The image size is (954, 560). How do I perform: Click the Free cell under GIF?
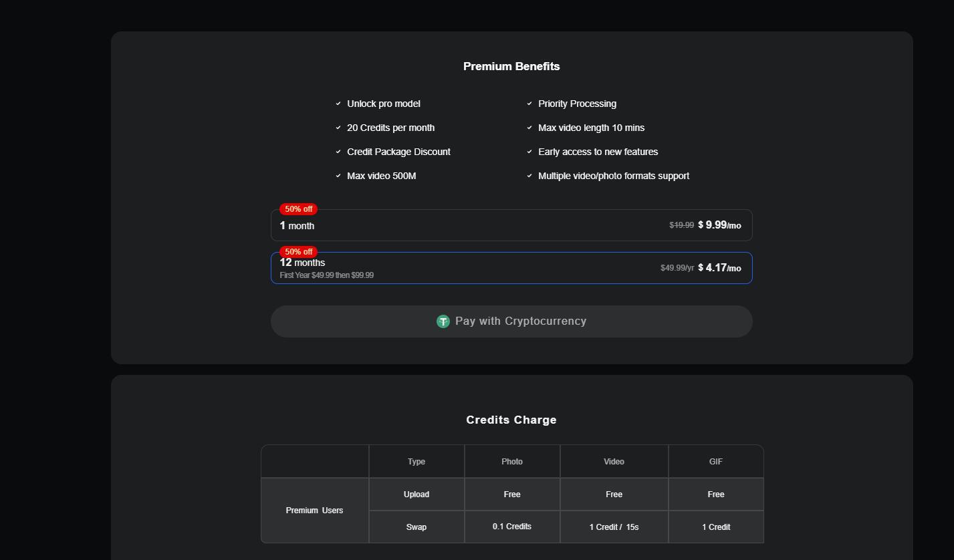716,495
